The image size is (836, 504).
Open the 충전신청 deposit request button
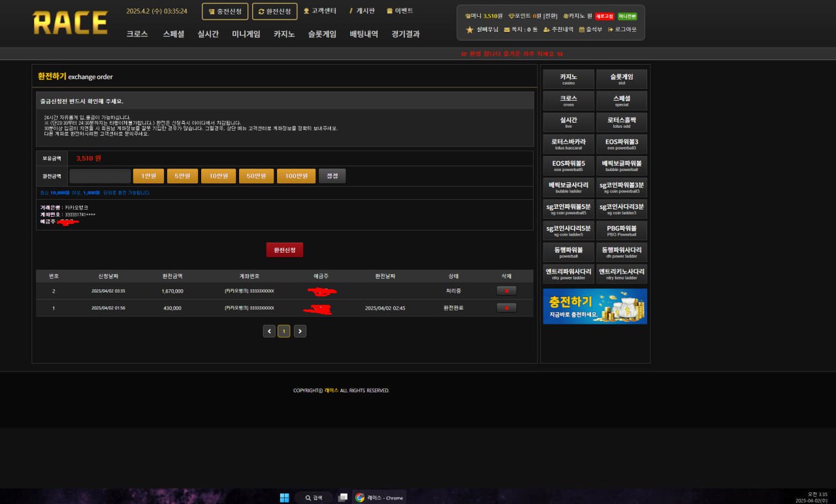click(x=225, y=11)
